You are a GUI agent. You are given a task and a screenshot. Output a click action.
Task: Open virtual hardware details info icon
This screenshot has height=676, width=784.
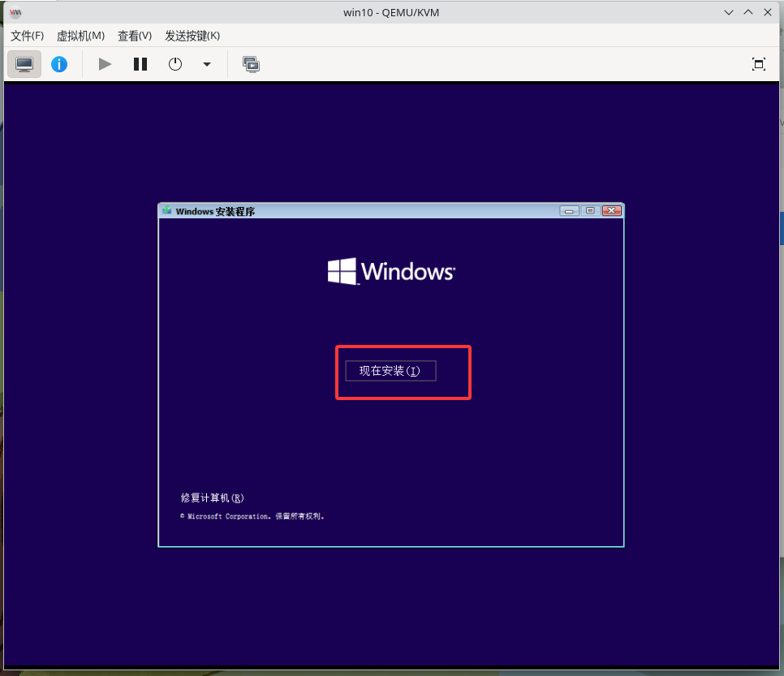tap(59, 64)
